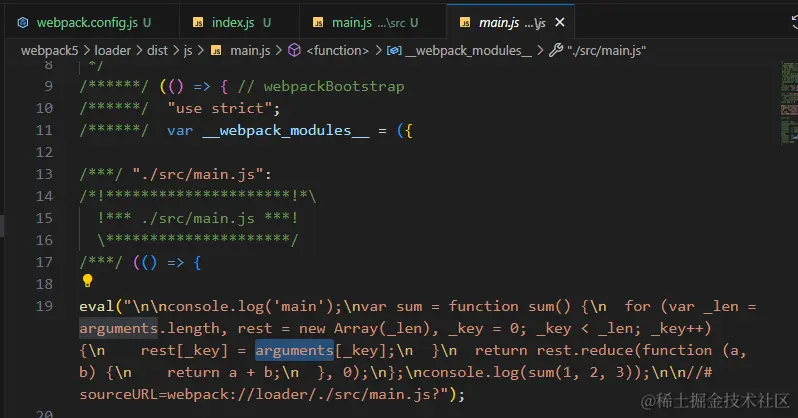The height and width of the screenshot is (418, 798).
Task: Open the main.js breadcrumb file
Action: 250,50
